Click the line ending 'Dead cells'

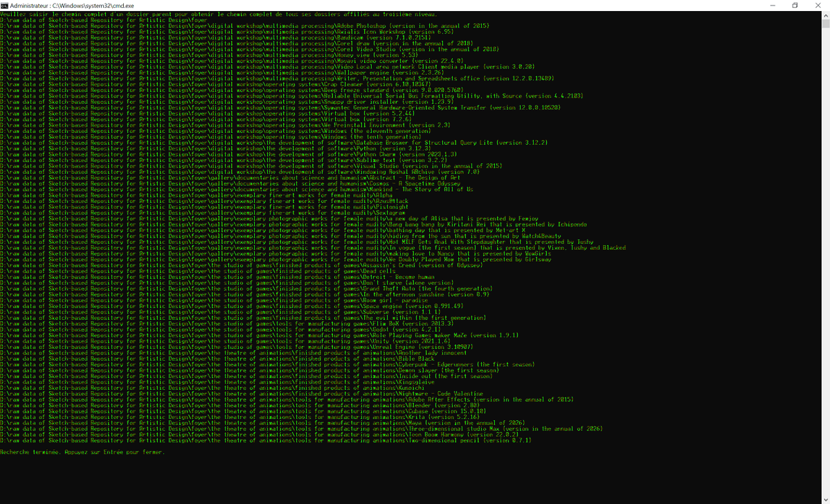tap(197, 271)
